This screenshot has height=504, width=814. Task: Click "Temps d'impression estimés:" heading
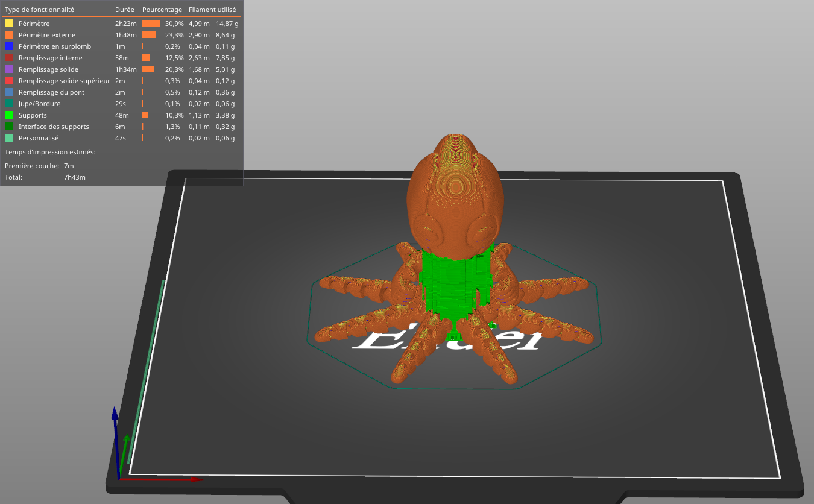tap(50, 152)
